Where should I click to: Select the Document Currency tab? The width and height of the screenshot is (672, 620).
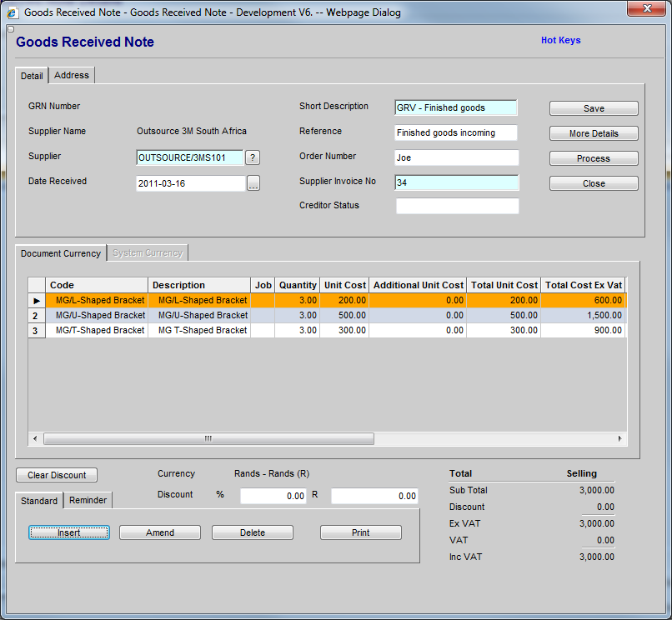(x=61, y=253)
